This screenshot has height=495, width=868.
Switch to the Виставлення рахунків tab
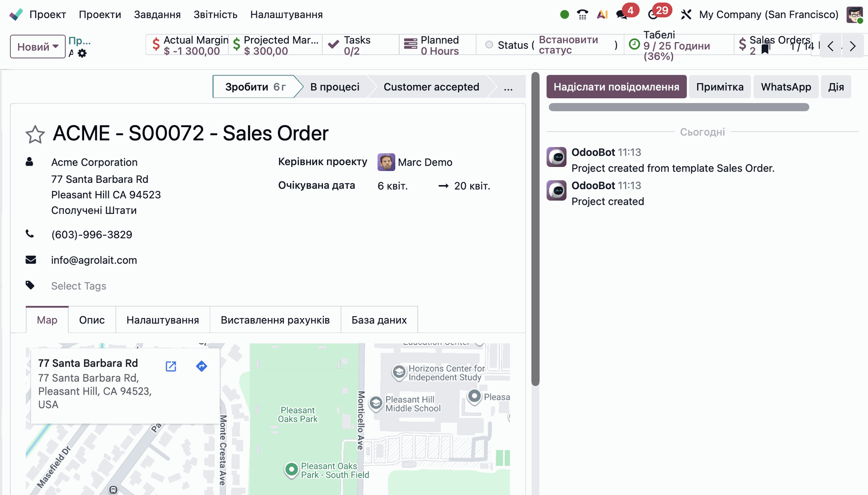point(275,320)
